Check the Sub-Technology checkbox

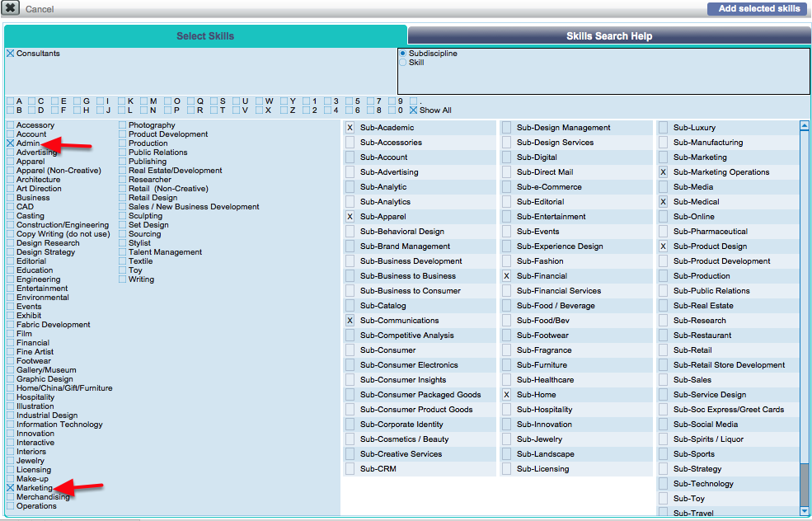click(x=663, y=484)
